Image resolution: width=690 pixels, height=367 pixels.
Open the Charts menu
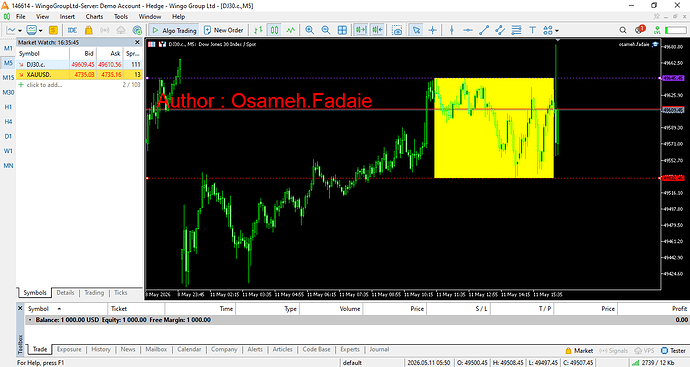click(94, 16)
